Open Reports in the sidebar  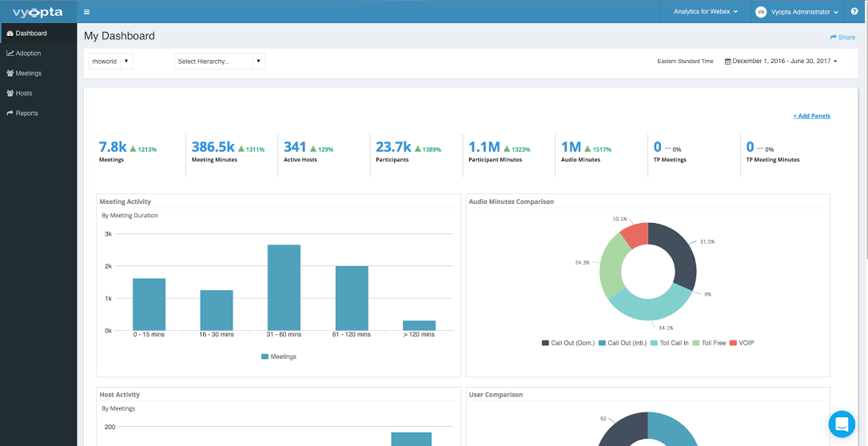pyautogui.click(x=38, y=113)
